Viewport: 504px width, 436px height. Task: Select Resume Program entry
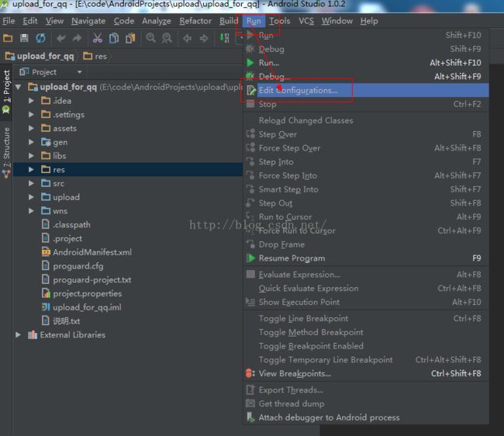367,258
